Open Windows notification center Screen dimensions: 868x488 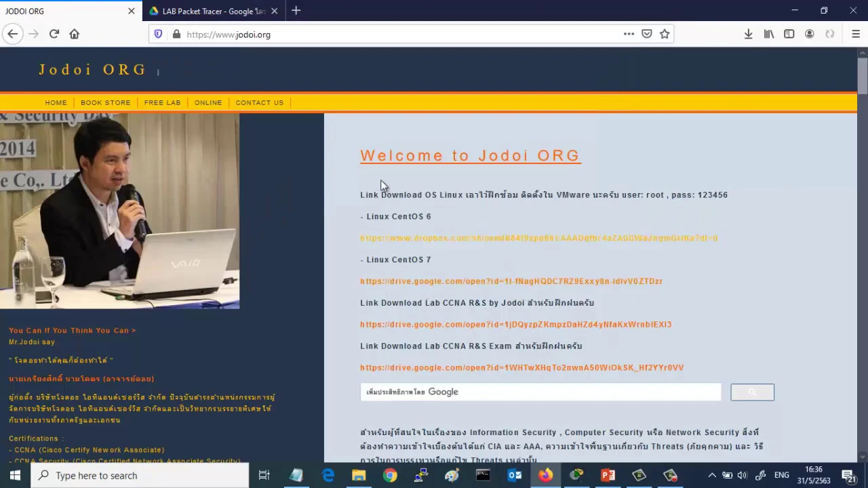click(850, 475)
